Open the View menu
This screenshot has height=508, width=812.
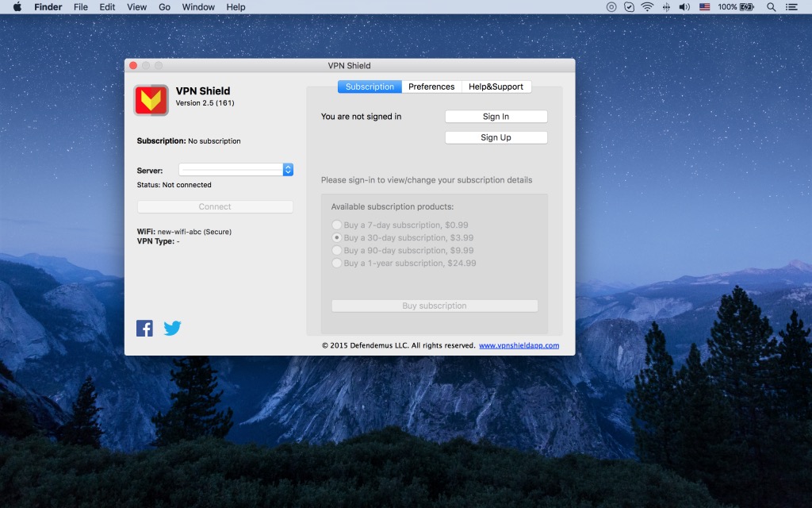coord(136,6)
